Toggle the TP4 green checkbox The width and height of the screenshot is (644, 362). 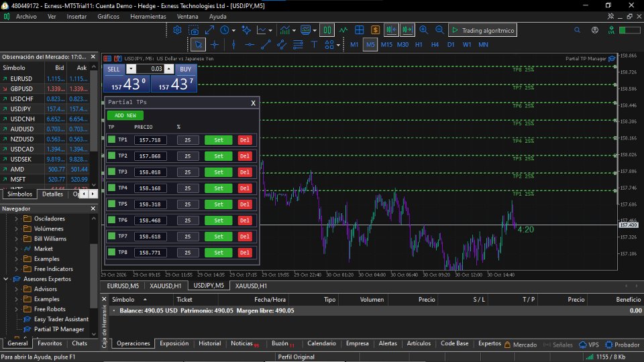[x=112, y=188]
